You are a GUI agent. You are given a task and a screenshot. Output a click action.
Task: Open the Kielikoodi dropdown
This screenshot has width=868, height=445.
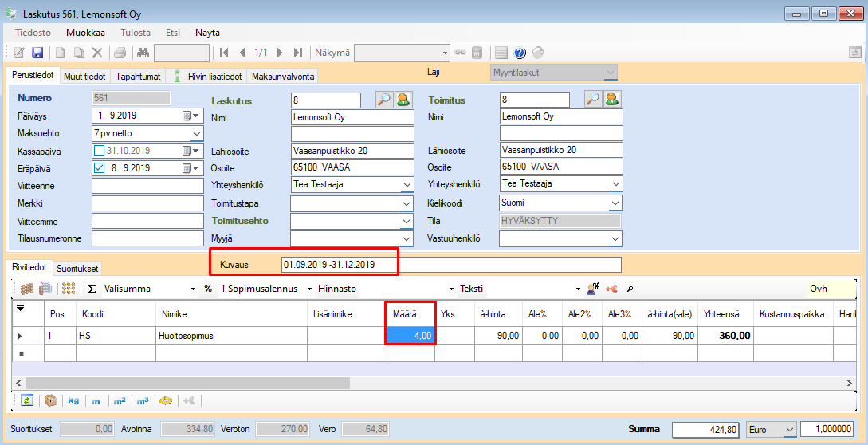[615, 203]
